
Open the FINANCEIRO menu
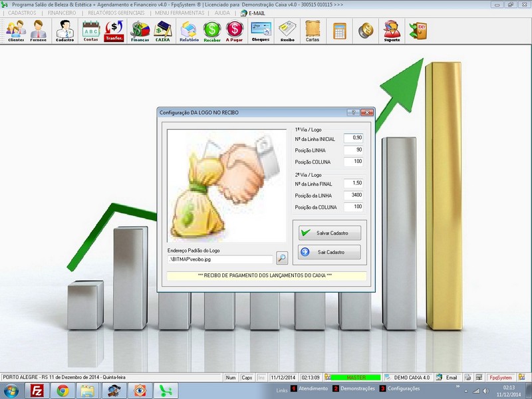(x=62, y=13)
